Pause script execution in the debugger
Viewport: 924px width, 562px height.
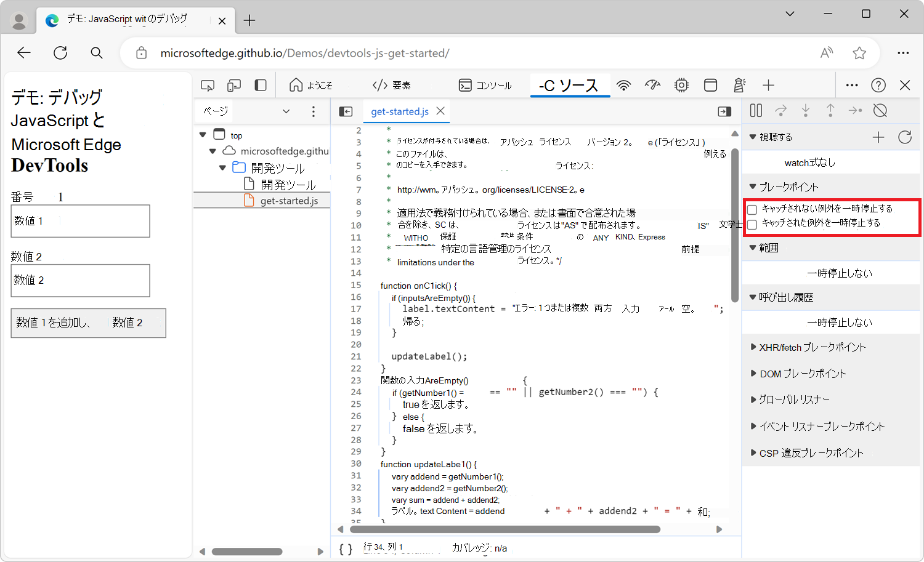[756, 110]
